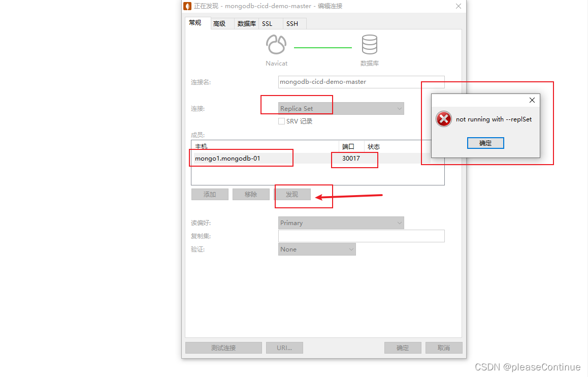Image resolution: width=588 pixels, height=377 pixels.
Task: Dismiss the error with its 确定 button
Action: point(485,143)
